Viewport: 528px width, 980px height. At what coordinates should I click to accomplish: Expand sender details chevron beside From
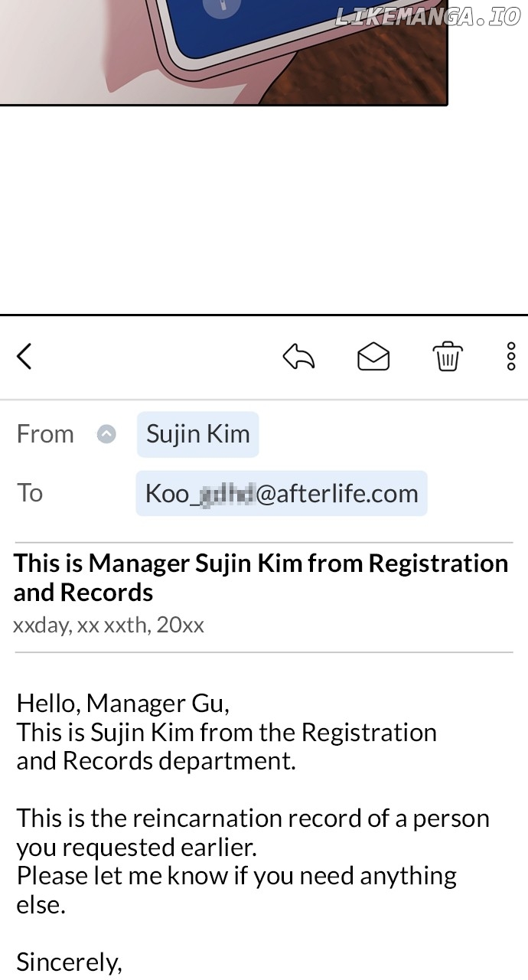click(x=106, y=434)
